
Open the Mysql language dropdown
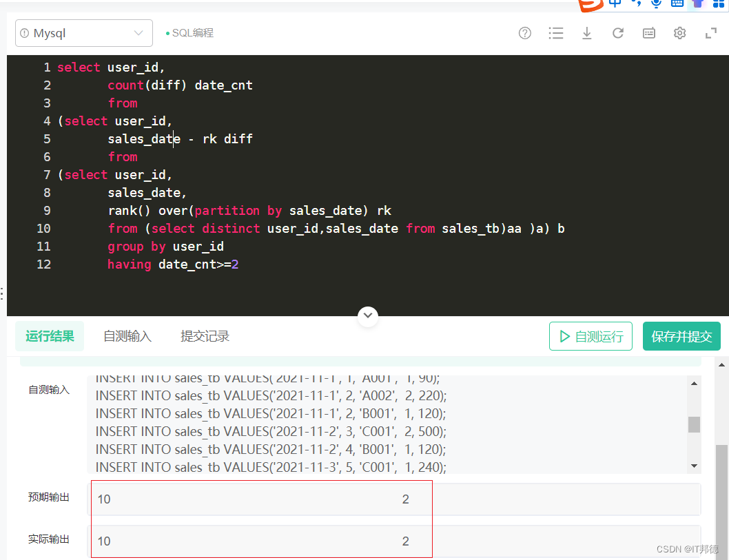click(84, 33)
